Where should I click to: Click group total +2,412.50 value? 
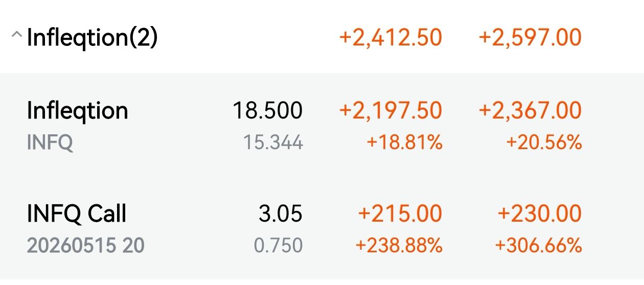click(x=390, y=38)
